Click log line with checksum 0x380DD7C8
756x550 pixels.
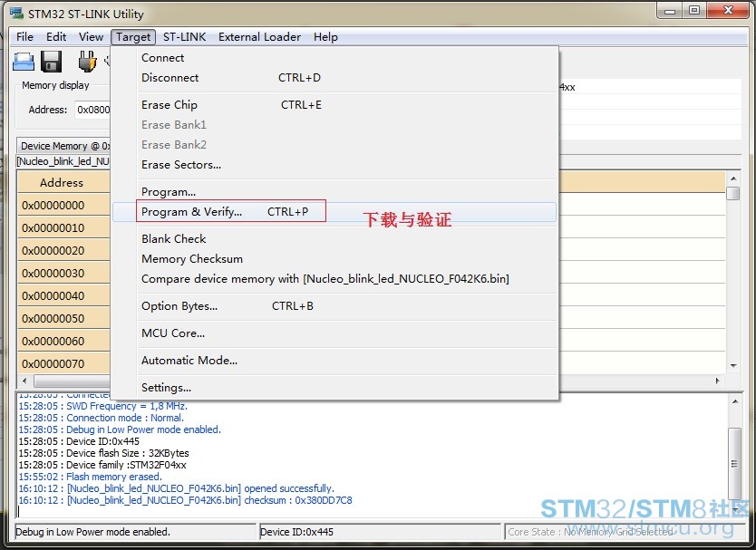click(x=185, y=500)
